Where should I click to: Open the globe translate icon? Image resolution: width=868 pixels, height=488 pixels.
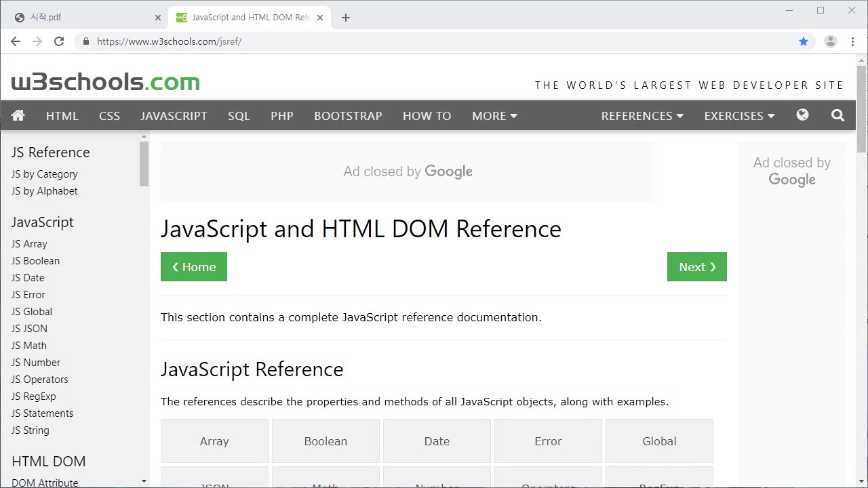coord(802,115)
